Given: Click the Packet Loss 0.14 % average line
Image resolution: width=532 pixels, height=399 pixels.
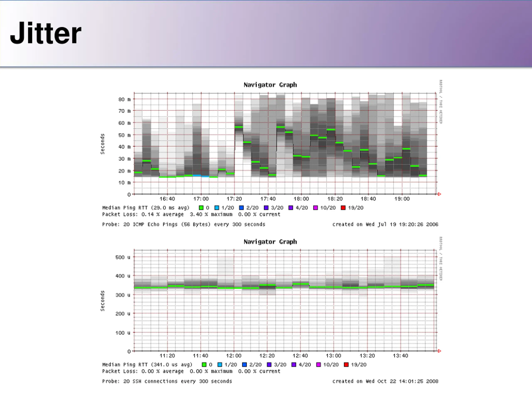Looking at the screenshot, I should 191,214.
